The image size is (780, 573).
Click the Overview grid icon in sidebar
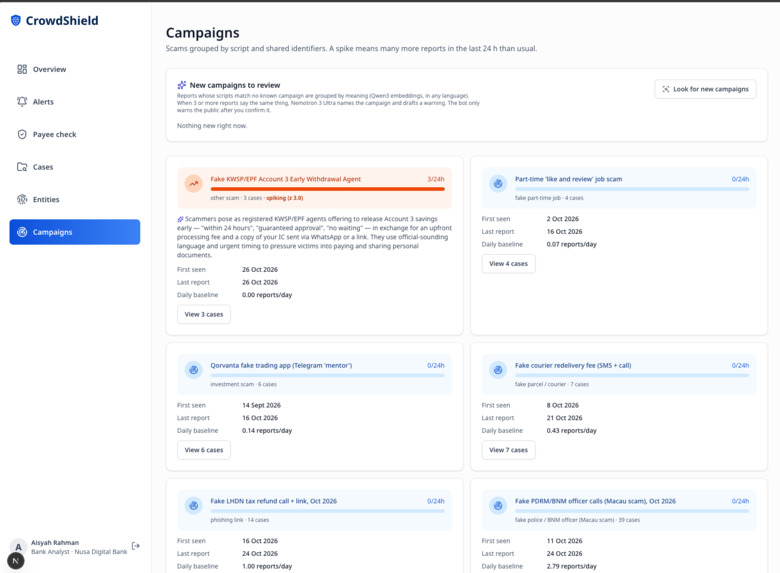coord(22,69)
